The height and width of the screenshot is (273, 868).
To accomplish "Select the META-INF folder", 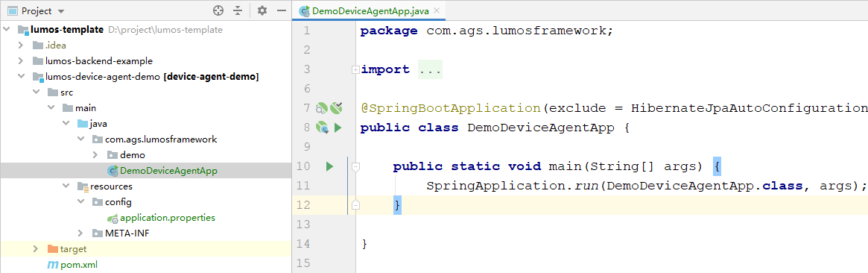I will pos(127,233).
